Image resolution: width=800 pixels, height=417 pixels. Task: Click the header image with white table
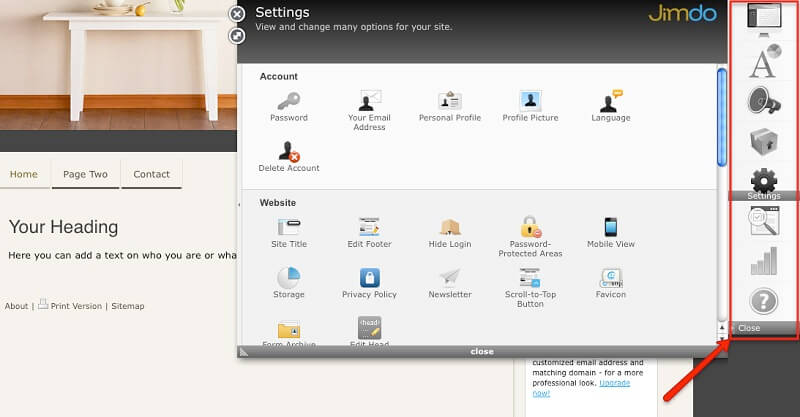(118, 65)
